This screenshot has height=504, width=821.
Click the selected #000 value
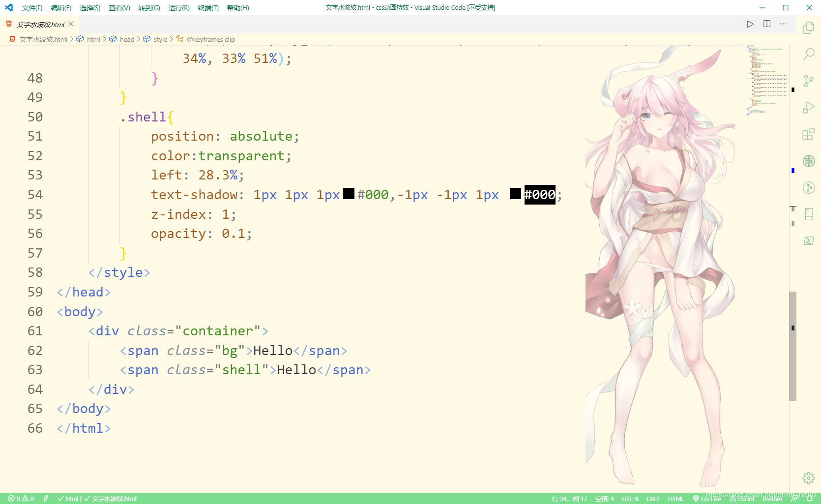click(x=540, y=195)
